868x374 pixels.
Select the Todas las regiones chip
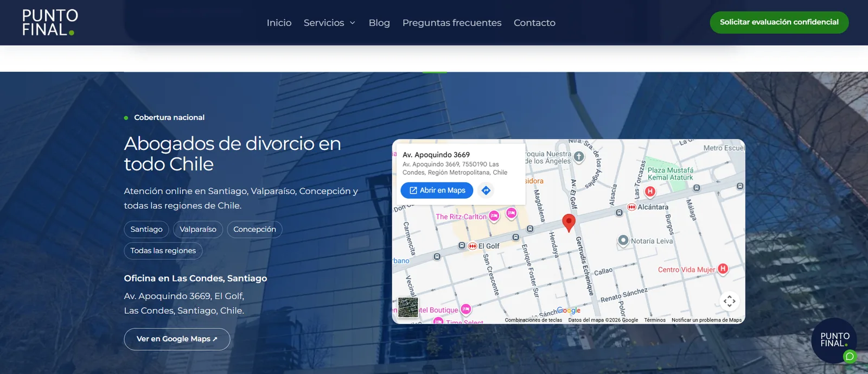[163, 250]
